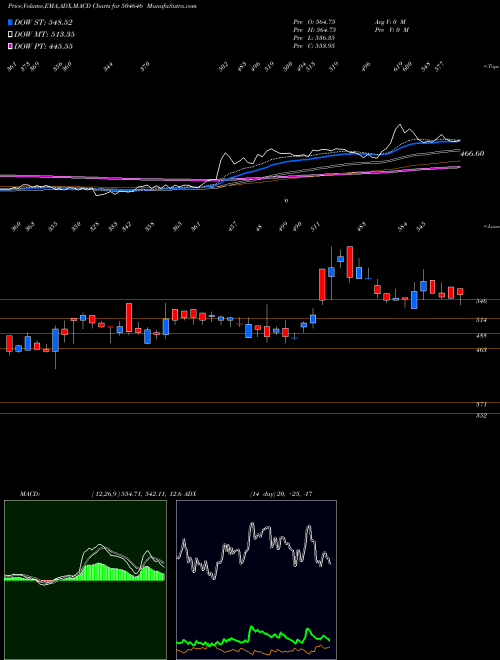500x660 pixels.
Task: Click the peak of the white price line
Action: 399,125
